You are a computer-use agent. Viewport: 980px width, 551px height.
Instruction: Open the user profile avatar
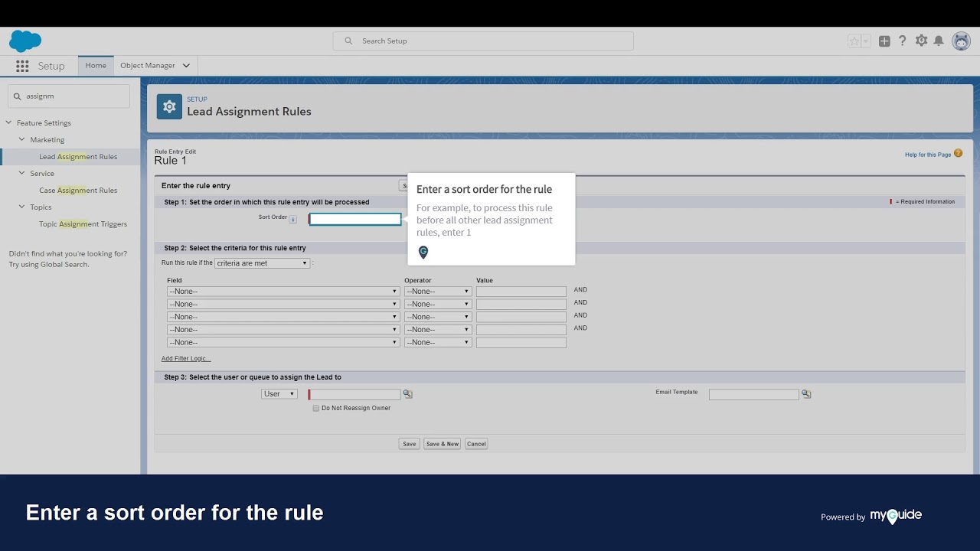point(961,41)
